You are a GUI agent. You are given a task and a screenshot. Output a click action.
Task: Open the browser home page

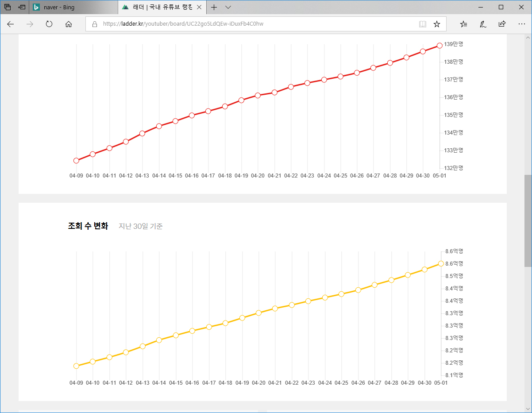[x=69, y=24]
